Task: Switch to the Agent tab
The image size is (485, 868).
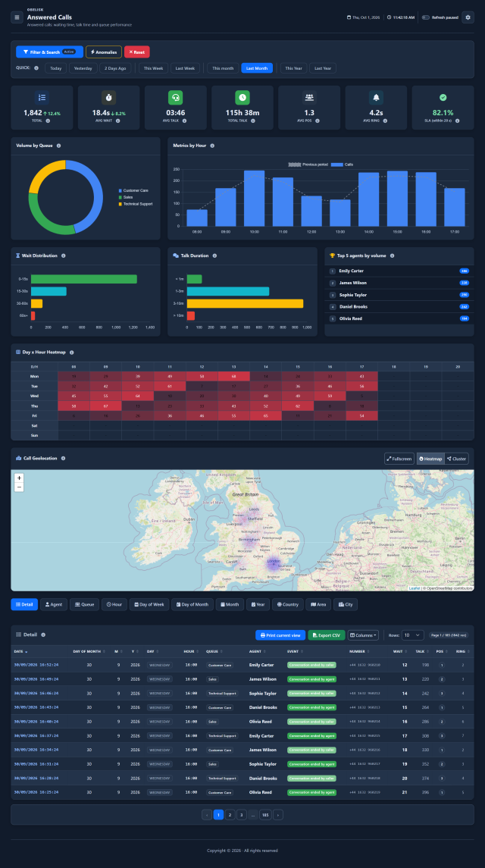Action: coord(54,604)
